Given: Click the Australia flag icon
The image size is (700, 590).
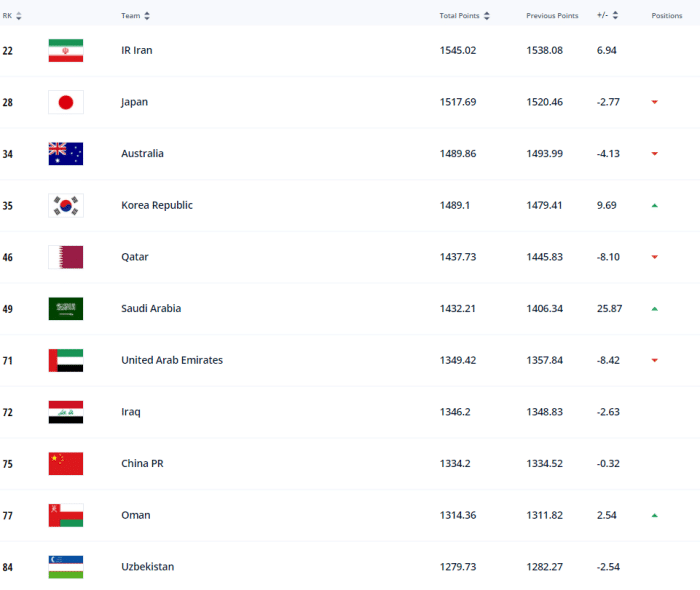Looking at the screenshot, I should [x=66, y=154].
